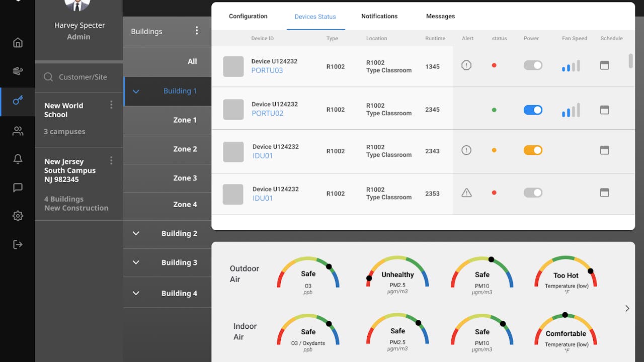644x362 pixels.
Task: Open the home icon in left sidebar
Action: [18, 43]
